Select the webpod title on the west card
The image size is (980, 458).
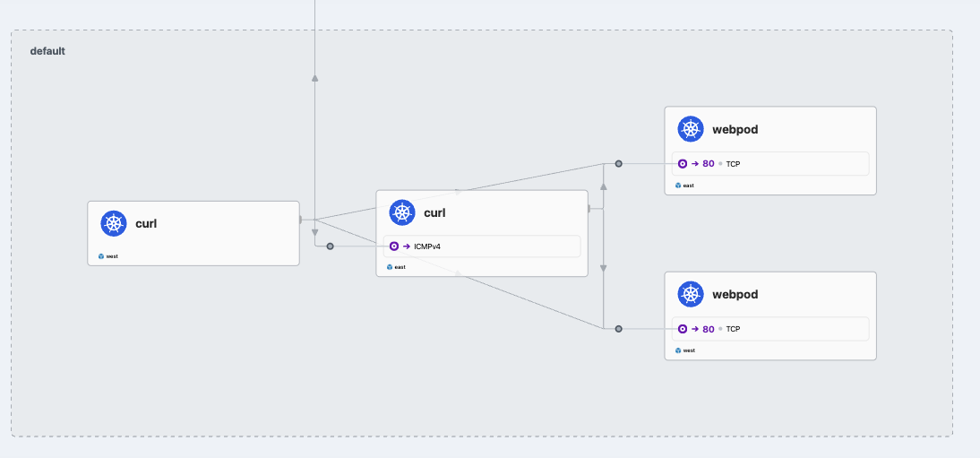click(735, 295)
